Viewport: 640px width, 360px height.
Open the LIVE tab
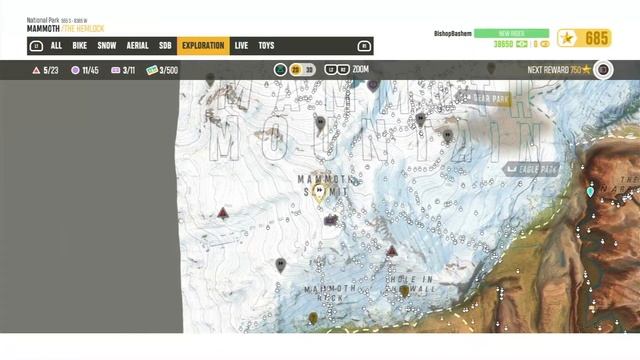pyautogui.click(x=241, y=46)
